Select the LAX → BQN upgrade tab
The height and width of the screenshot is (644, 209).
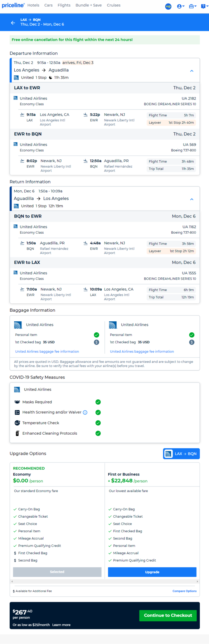point(181,454)
